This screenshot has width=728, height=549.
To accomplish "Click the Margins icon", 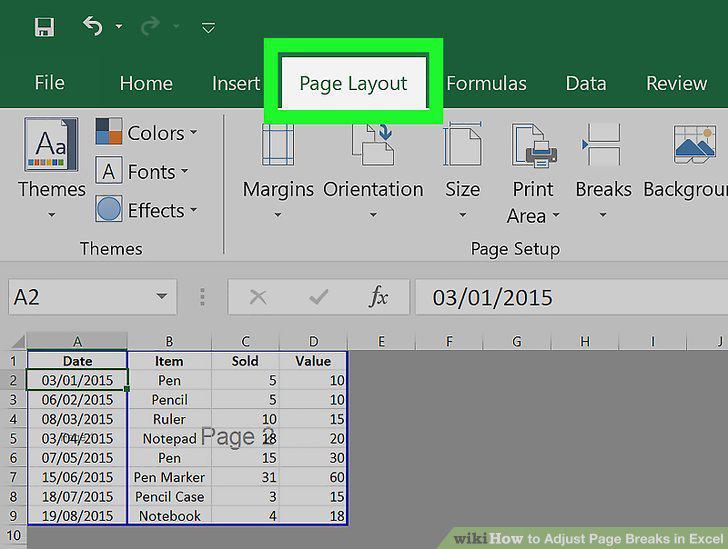I will coord(278,145).
